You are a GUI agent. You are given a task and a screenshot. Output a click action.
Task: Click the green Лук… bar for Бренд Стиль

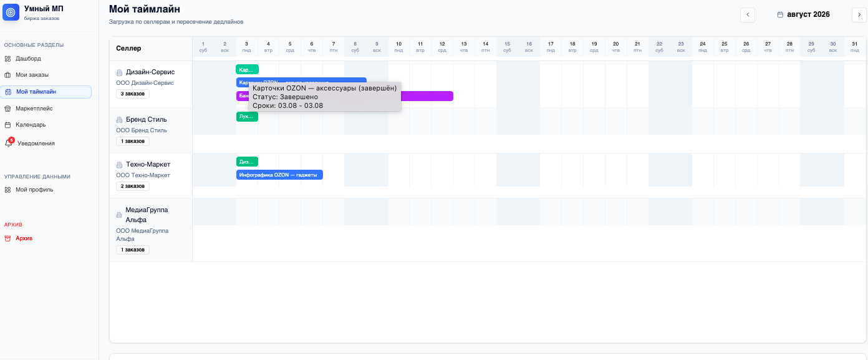coord(247,117)
